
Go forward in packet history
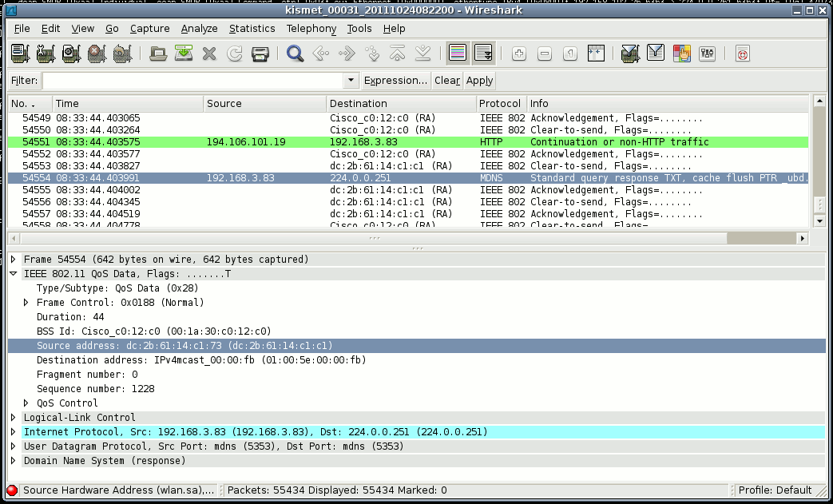pyautogui.click(x=347, y=54)
